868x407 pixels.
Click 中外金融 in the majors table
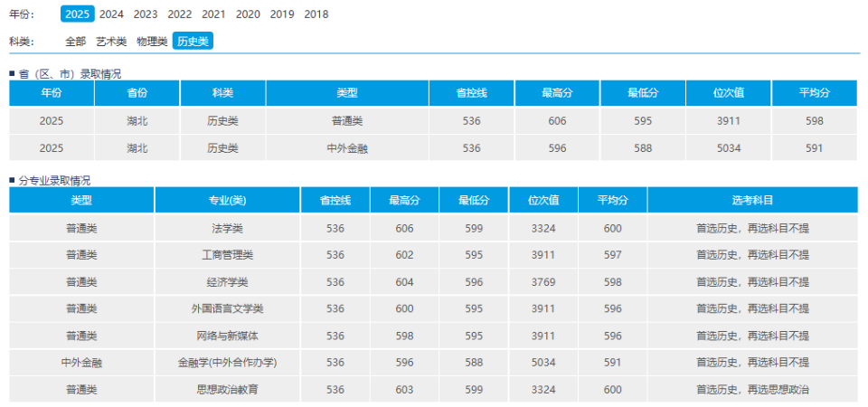[81, 364]
